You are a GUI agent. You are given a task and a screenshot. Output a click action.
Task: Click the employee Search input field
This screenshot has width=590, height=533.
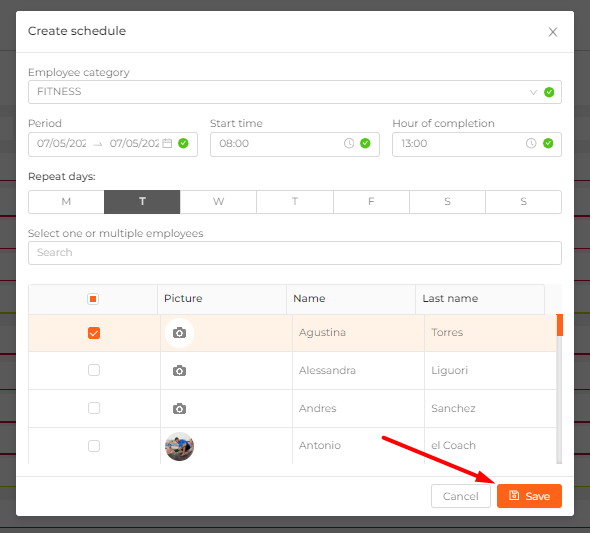[295, 253]
